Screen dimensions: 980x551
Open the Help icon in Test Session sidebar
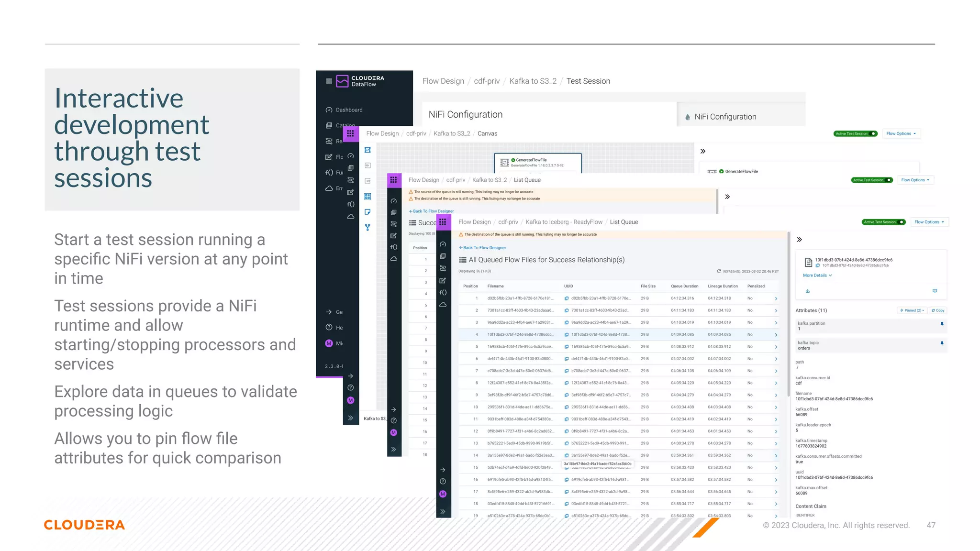click(x=329, y=328)
